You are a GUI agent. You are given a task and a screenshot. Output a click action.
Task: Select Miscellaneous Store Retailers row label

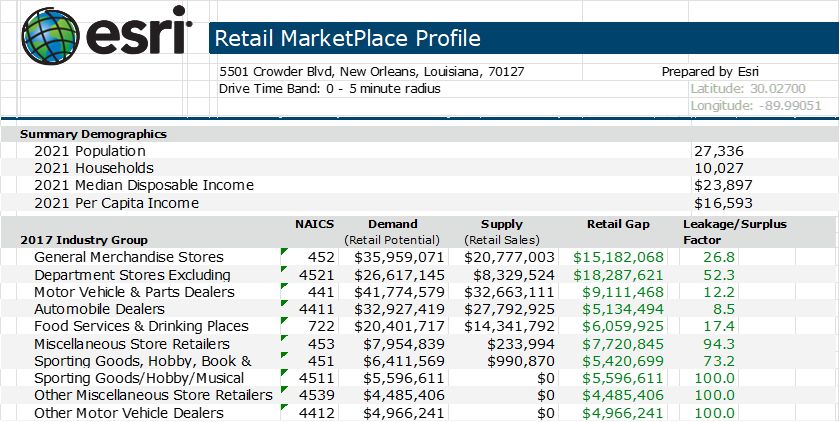[132, 344]
